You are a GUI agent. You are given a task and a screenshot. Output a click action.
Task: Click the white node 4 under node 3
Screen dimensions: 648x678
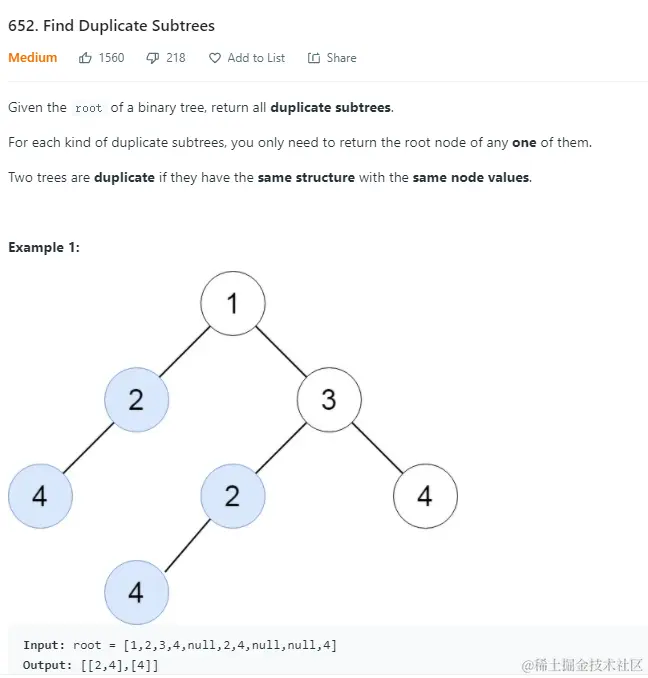tap(425, 496)
